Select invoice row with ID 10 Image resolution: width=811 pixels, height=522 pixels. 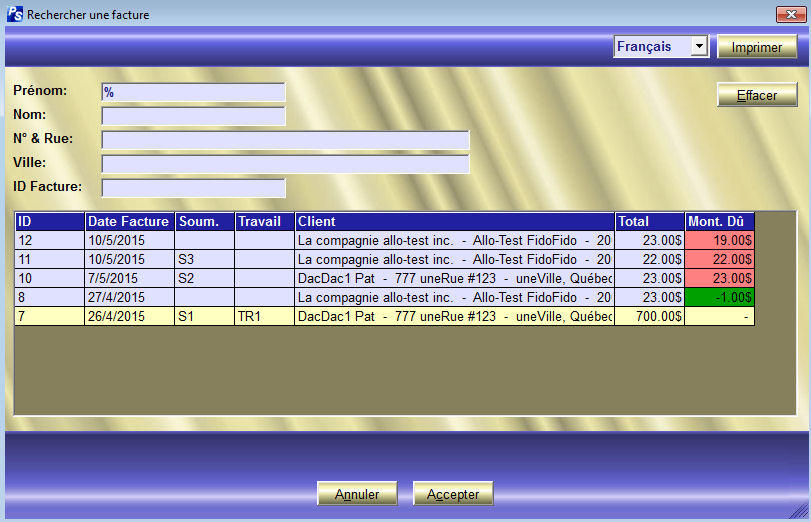[x=384, y=278]
